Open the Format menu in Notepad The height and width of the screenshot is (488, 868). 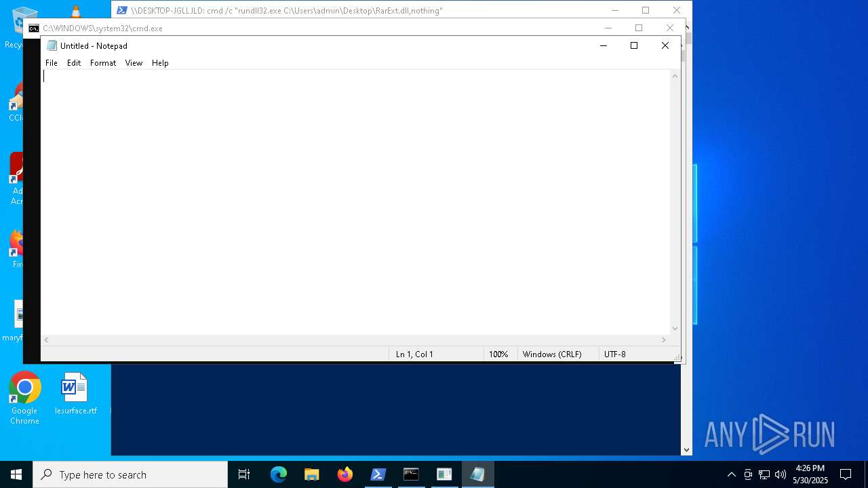click(103, 63)
